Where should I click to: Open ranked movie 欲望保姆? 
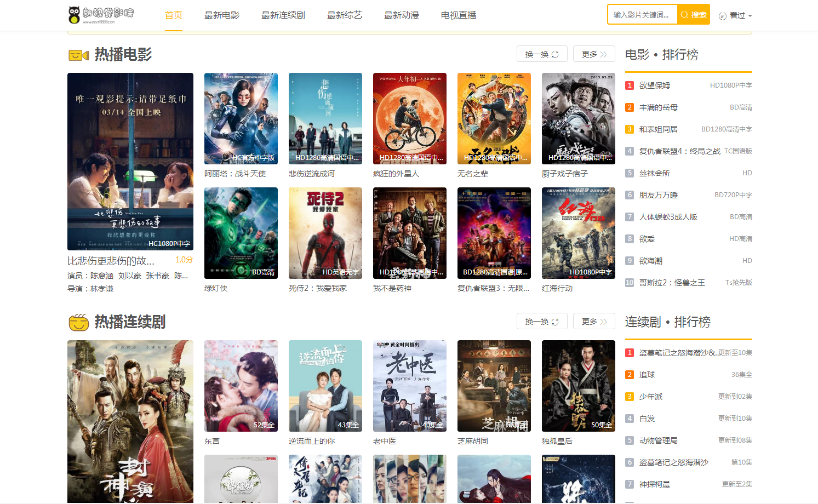coord(655,85)
